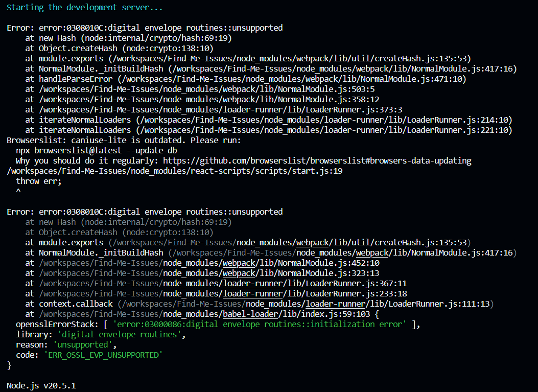Click "Browserslist: caniuse-lite is outdated" message

pos(97,141)
